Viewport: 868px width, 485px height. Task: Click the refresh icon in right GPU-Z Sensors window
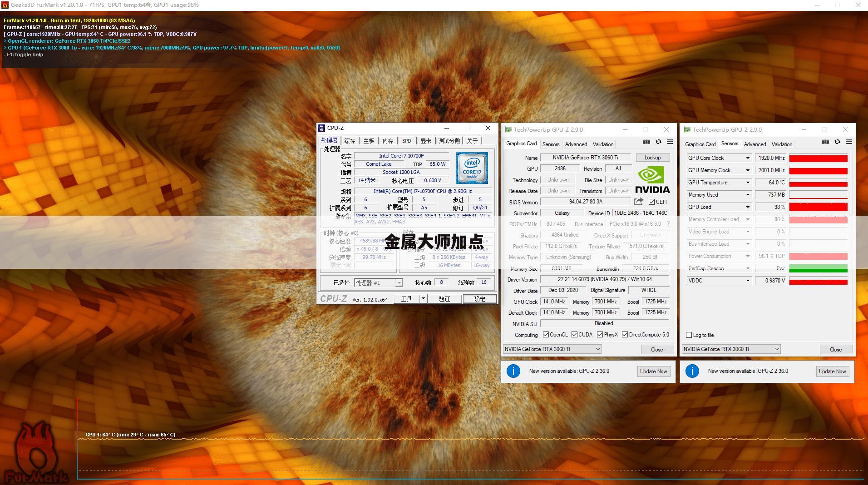(x=837, y=142)
